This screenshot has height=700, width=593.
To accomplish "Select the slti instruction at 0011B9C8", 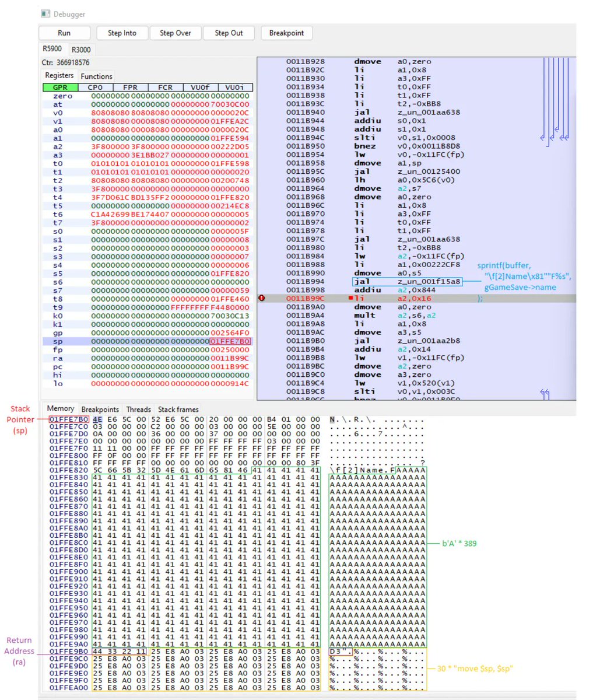I will click(x=416, y=391).
